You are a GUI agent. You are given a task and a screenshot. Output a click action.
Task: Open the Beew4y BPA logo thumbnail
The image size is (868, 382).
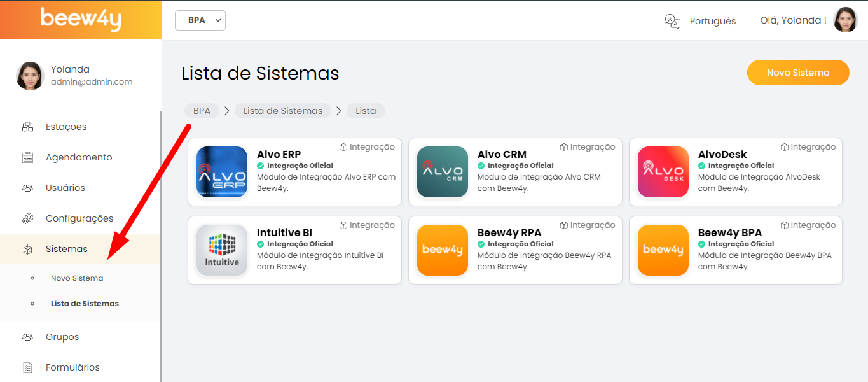pyautogui.click(x=663, y=250)
